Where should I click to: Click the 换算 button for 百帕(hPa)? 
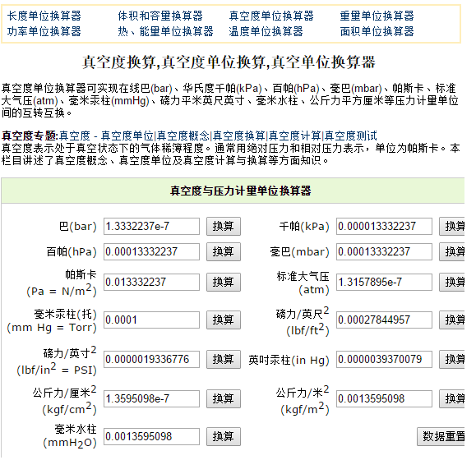224,251
